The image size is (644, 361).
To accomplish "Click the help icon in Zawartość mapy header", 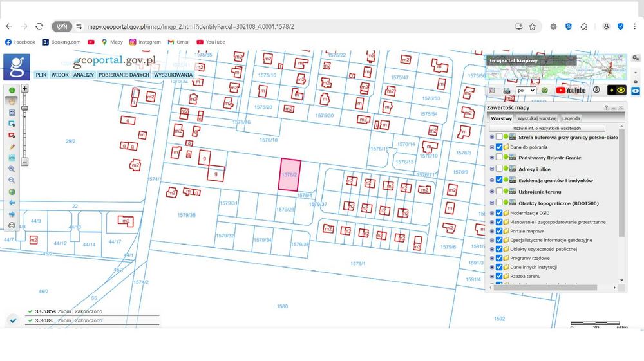I will pyautogui.click(x=606, y=107).
